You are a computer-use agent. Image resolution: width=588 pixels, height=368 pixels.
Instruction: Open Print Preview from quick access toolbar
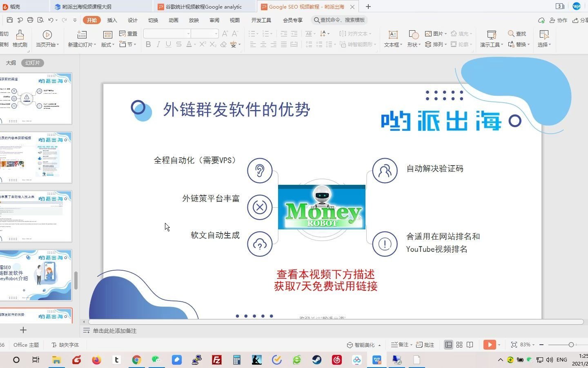[x=40, y=20]
